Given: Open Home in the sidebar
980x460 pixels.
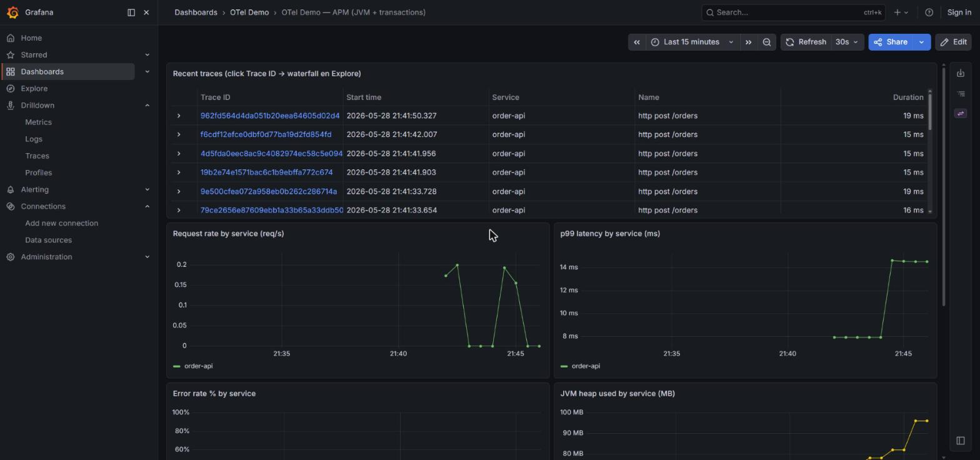Looking at the screenshot, I should click(31, 38).
